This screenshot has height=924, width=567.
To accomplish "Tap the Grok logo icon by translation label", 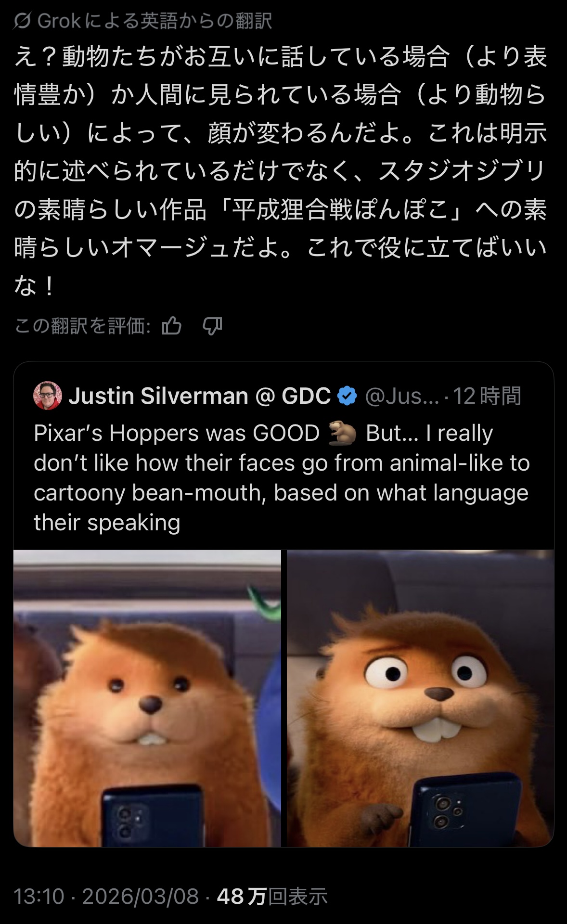I will tap(23, 21).
